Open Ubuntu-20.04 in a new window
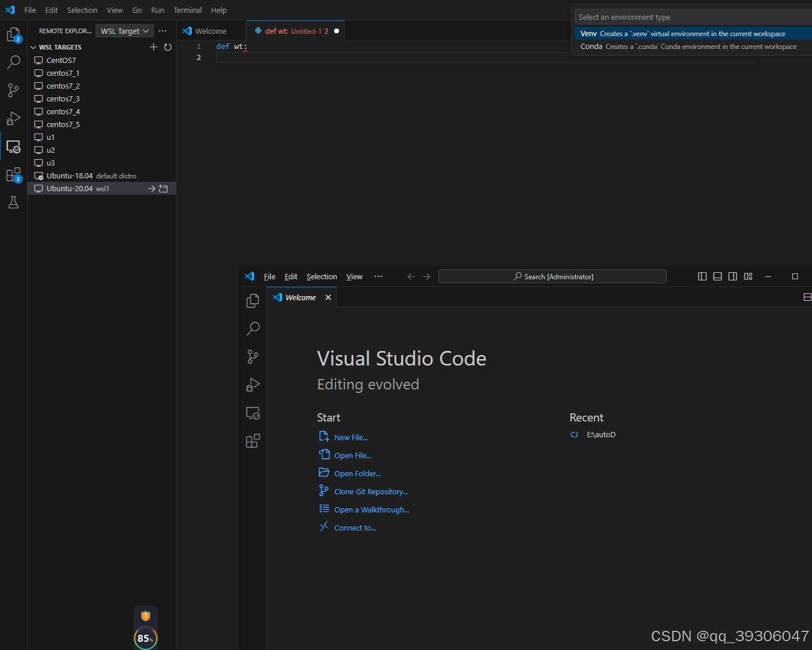Screen dimensions: 812x650 click(x=164, y=188)
